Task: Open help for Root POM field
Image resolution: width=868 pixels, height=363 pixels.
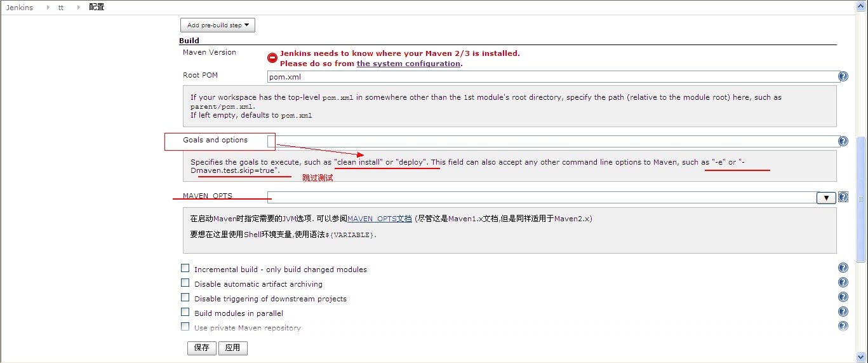Action: 843,76
